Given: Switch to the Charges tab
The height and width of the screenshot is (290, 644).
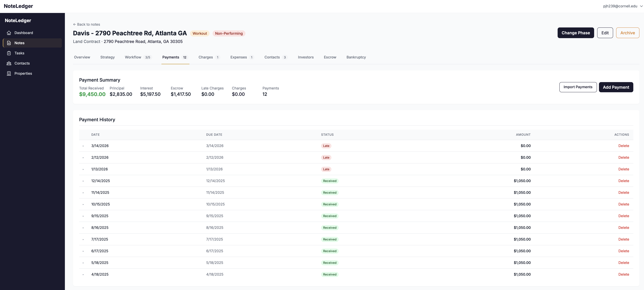Looking at the screenshot, I should click(x=205, y=57).
